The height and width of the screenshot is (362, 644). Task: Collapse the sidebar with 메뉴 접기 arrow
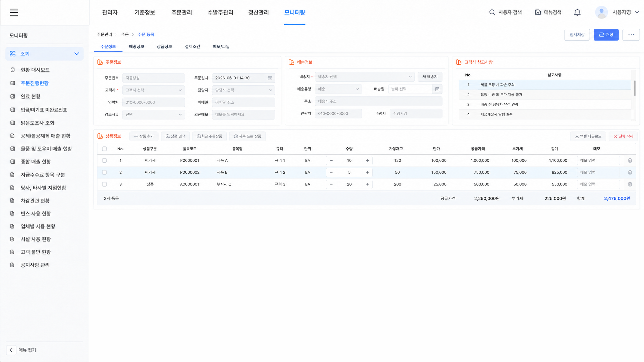[11, 350]
